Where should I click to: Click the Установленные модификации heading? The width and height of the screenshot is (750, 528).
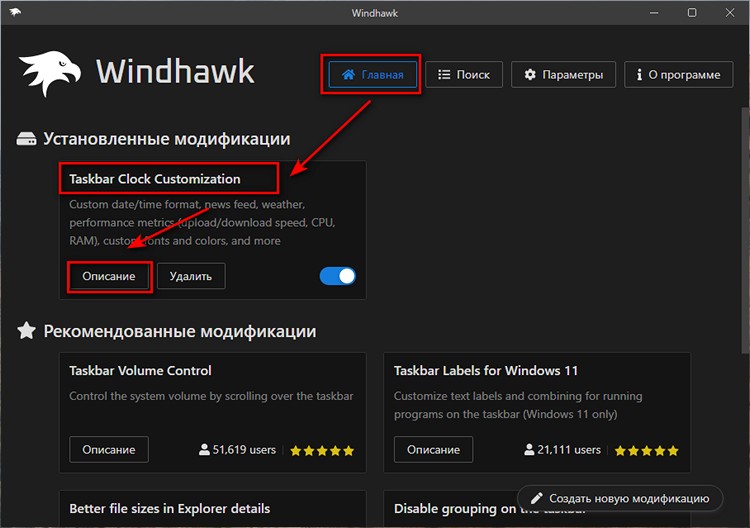click(x=167, y=139)
